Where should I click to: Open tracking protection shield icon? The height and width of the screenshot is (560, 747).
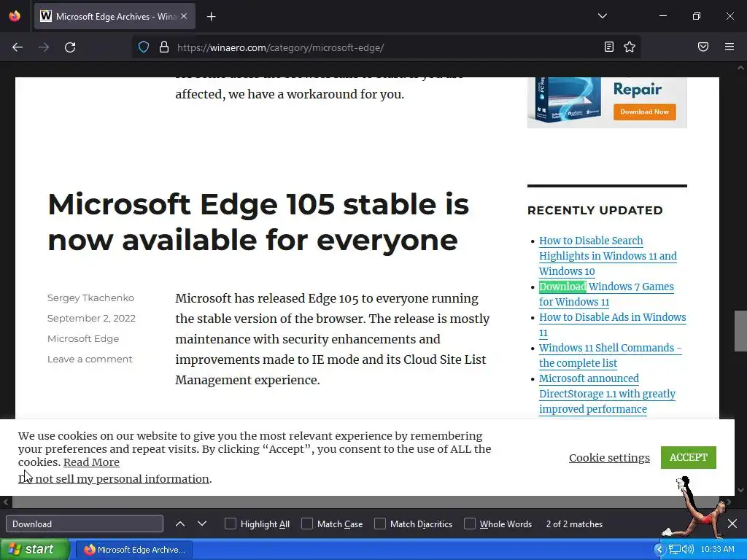144,47
